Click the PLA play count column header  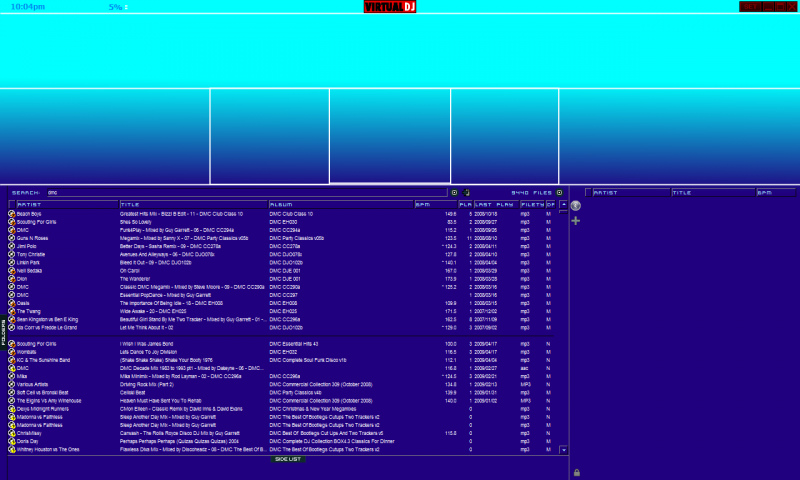point(465,205)
